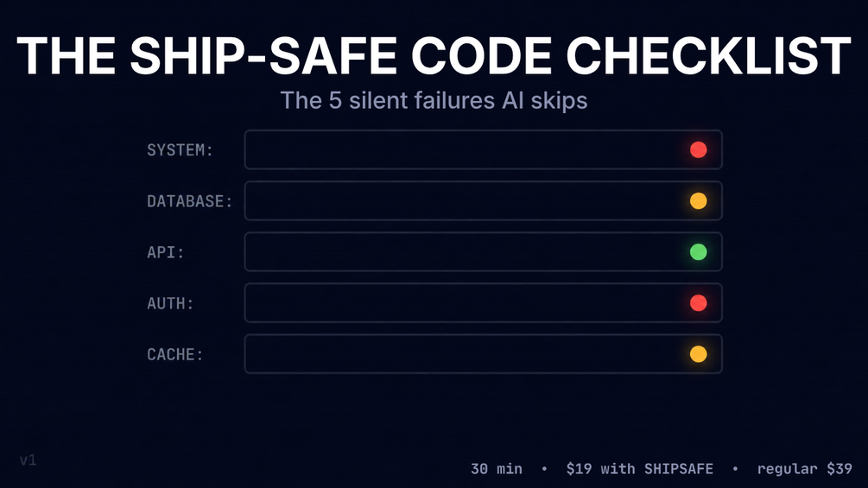The width and height of the screenshot is (868, 488).
Task: Focus the AUTH input field
Action: pos(484,302)
